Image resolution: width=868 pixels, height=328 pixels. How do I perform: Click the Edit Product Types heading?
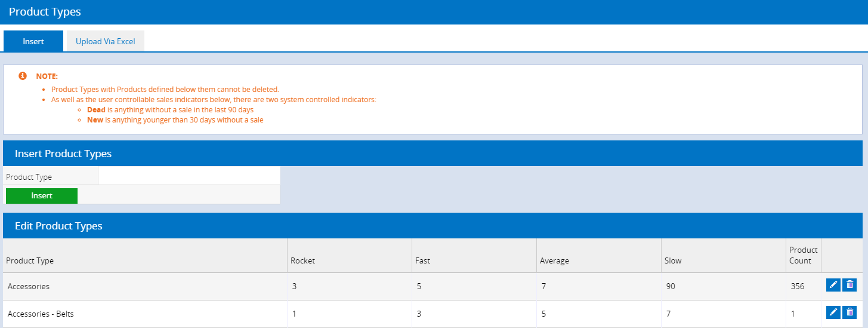click(x=58, y=226)
